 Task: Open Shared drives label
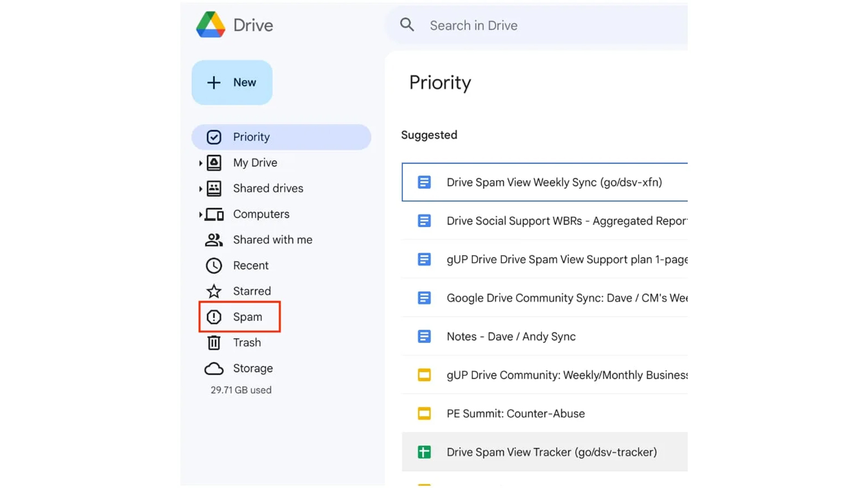pyautogui.click(x=268, y=188)
